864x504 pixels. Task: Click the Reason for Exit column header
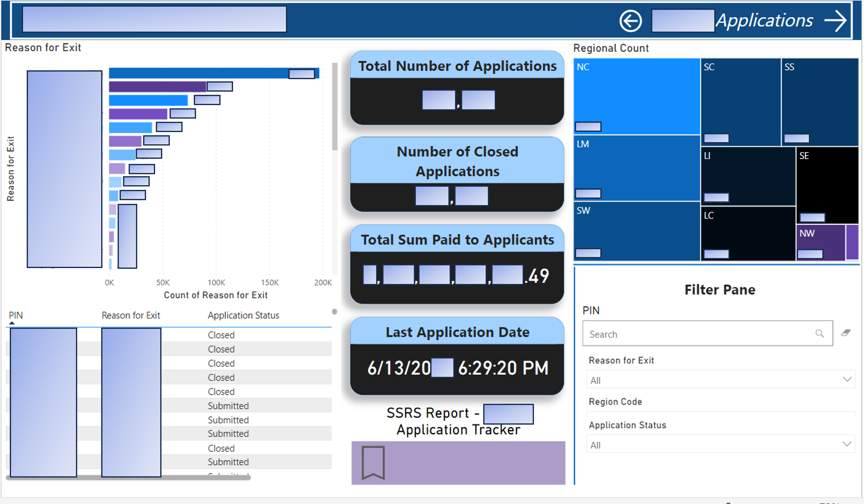tap(131, 315)
